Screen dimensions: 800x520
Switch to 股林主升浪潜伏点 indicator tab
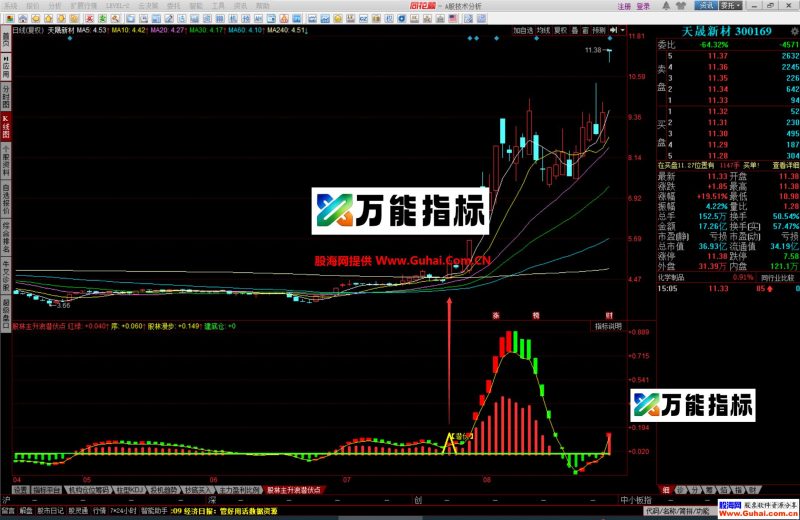(294, 490)
